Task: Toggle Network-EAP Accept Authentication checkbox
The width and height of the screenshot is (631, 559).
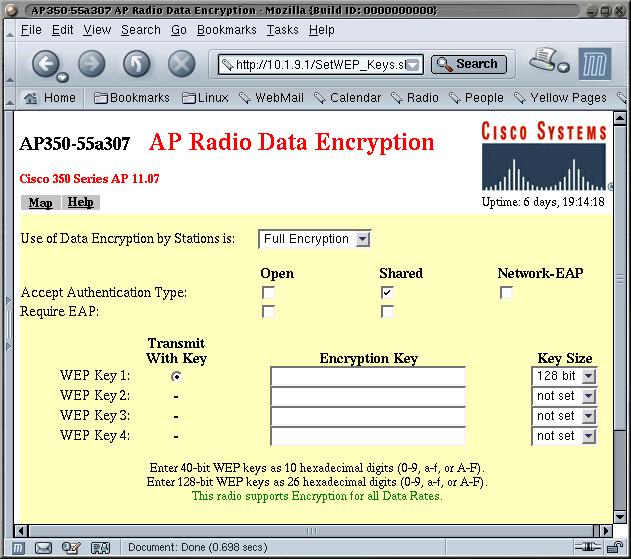Action: tap(506, 292)
